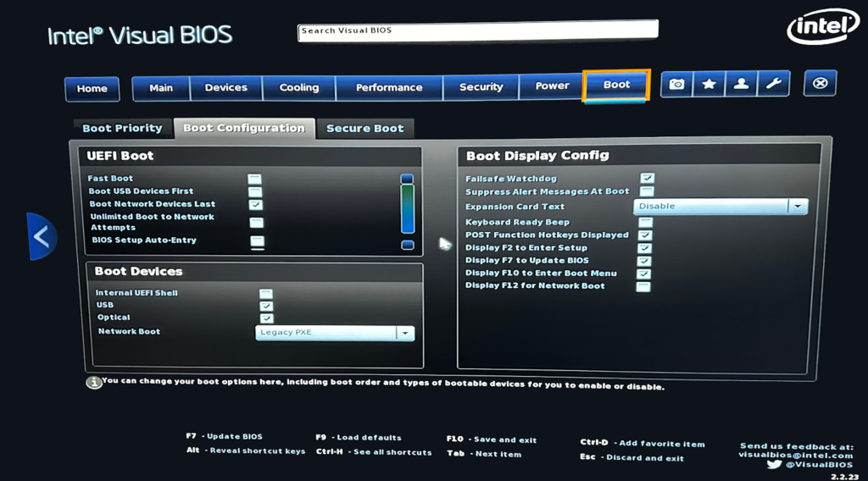Open the Devices tab
Viewport: 868px width, 481px height.
[225, 88]
